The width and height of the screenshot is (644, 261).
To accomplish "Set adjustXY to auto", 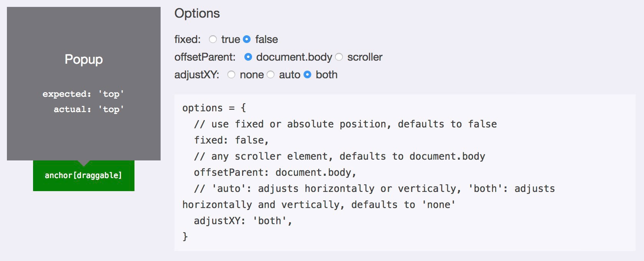I will click(x=271, y=74).
